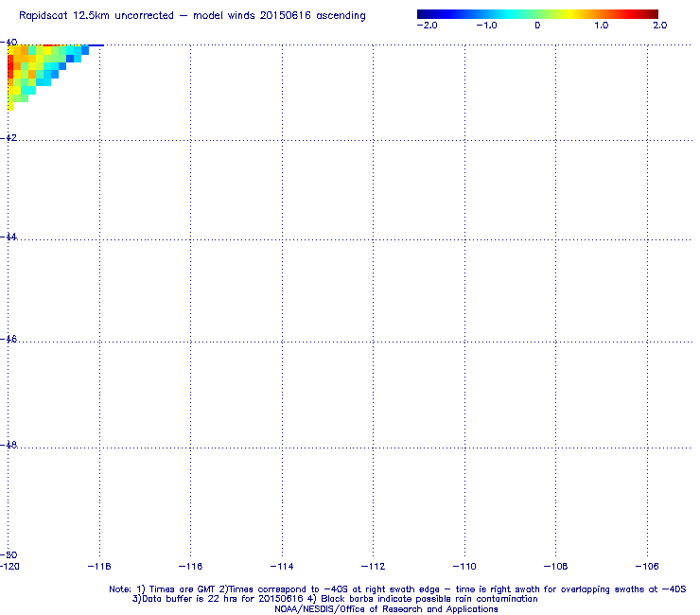Image resolution: width=700 pixels, height=615 pixels.
Task: Click the longitude label '-120'
Action: point(9,567)
